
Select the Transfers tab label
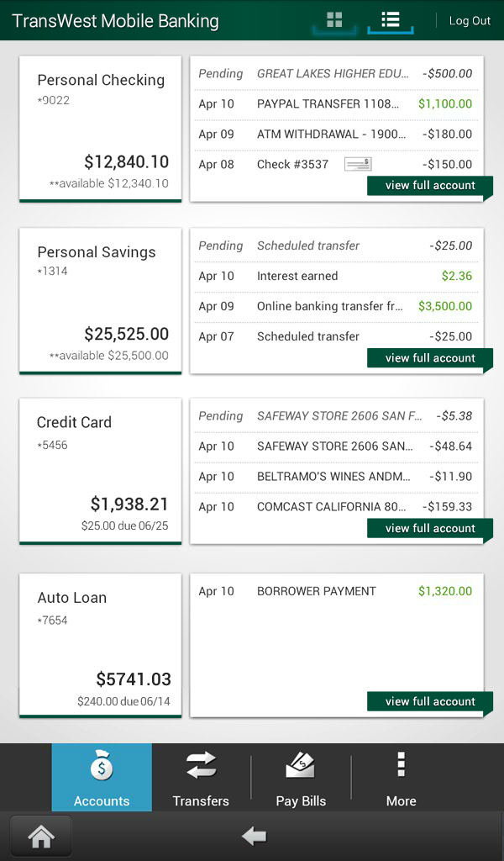pos(201,801)
